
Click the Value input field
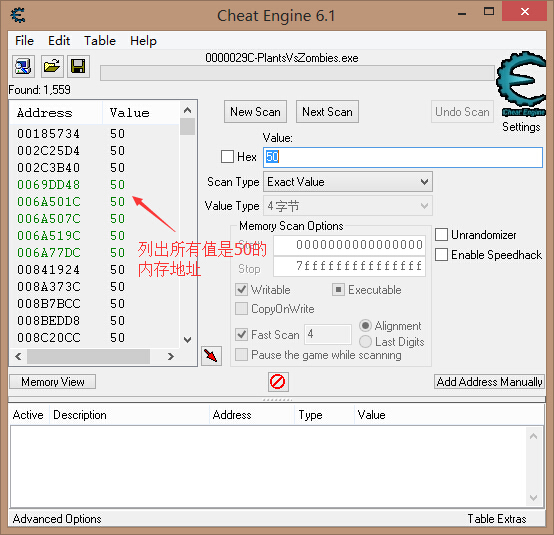click(403, 157)
